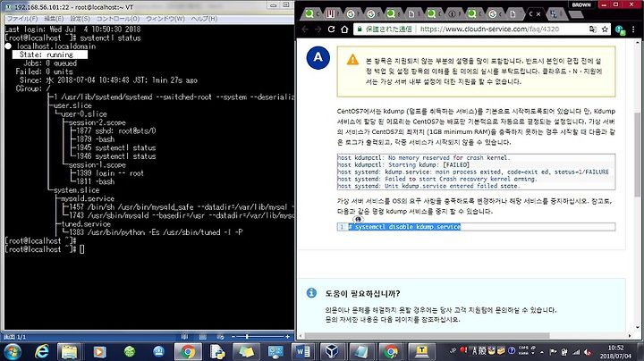Open the ヘルプ(H) menu in Tera Term
This screenshot has width=644, height=361.
204,19
